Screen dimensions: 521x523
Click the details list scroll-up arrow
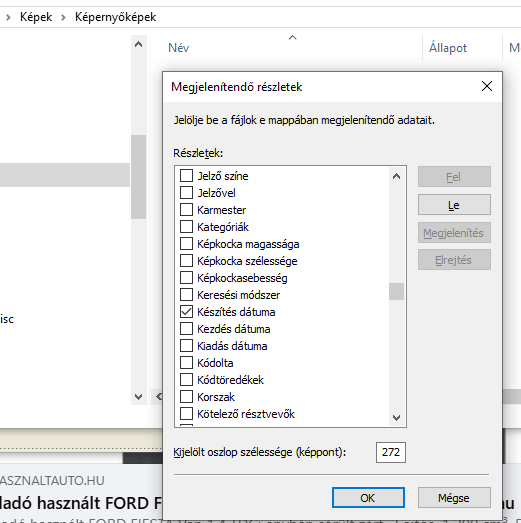coord(396,176)
